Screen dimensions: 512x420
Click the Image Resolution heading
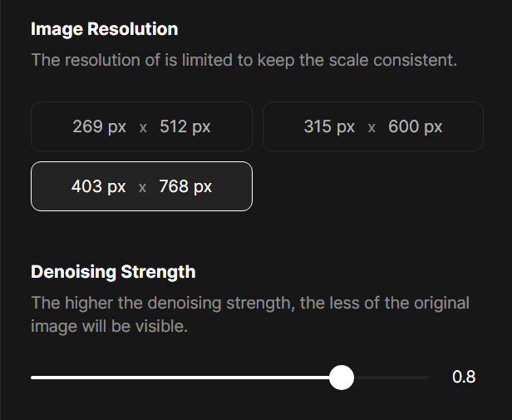[105, 29]
